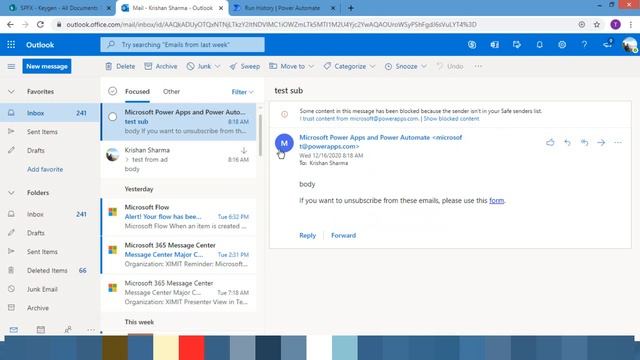The width and height of the screenshot is (640, 360).
Task: Click the Outlook search box
Action: pos(182,44)
